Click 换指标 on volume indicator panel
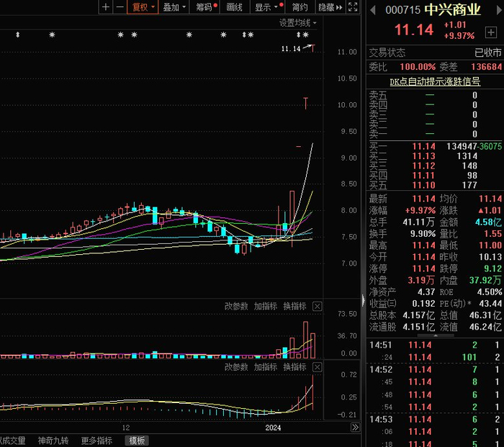This screenshot has width=504, height=447. coord(294,306)
